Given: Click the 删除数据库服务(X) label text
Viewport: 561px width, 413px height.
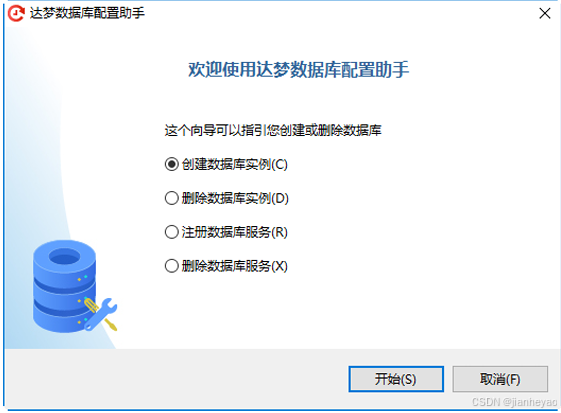Looking at the screenshot, I should pyautogui.click(x=235, y=266).
